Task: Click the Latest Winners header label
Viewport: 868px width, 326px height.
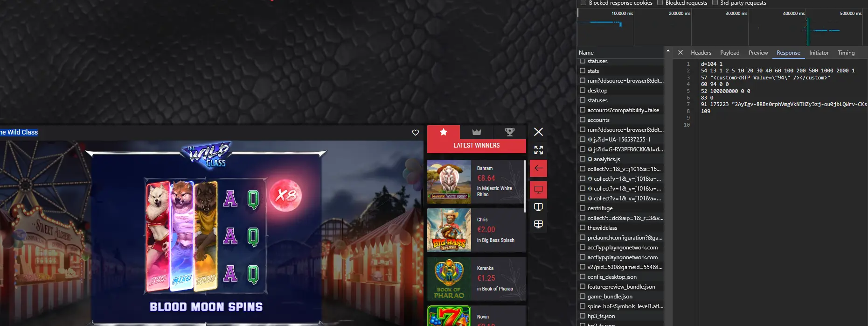Action: [476, 146]
